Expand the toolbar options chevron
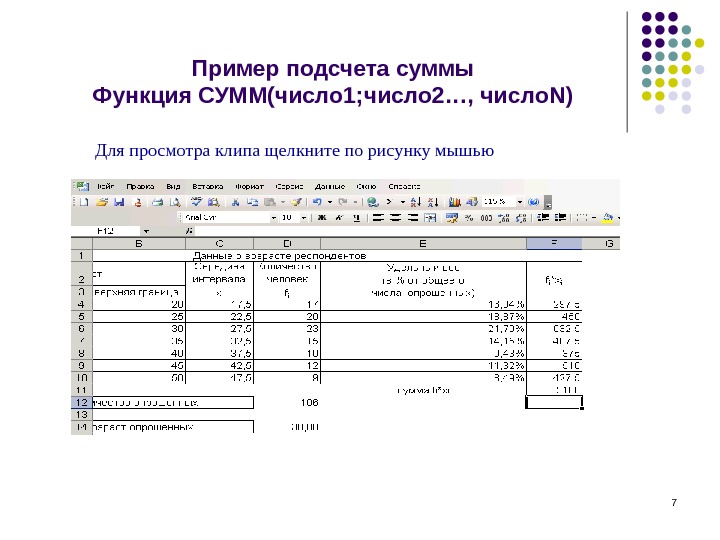Image resolution: width=720 pixels, height=540 pixels. click(x=548, y=202)
